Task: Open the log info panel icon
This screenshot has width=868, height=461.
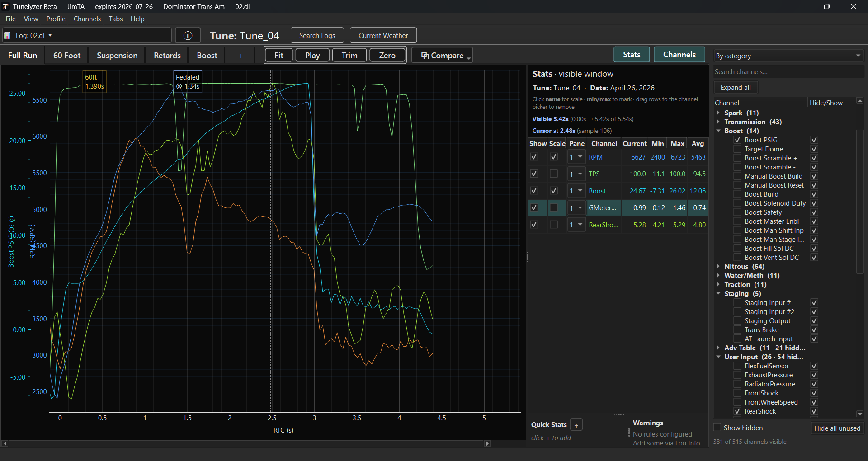Action: click(x=188, y=35)
